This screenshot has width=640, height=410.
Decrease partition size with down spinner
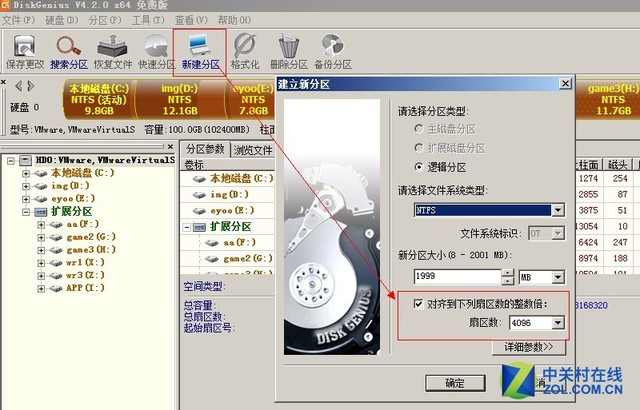pyautogui.click(x=507, y=281)
